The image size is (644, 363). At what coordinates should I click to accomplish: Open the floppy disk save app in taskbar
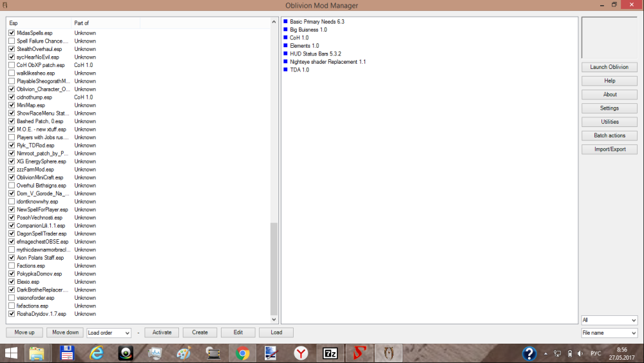[x=67, y=353]
